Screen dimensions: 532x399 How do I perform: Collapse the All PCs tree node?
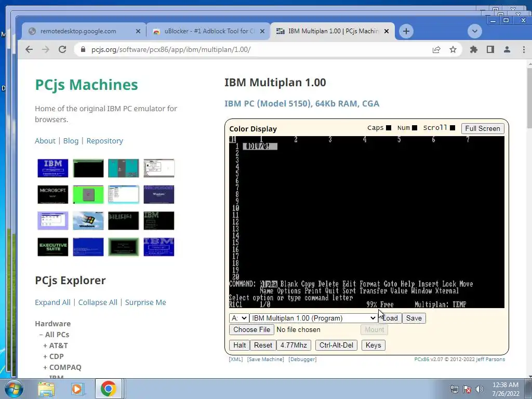coord(54,335)
